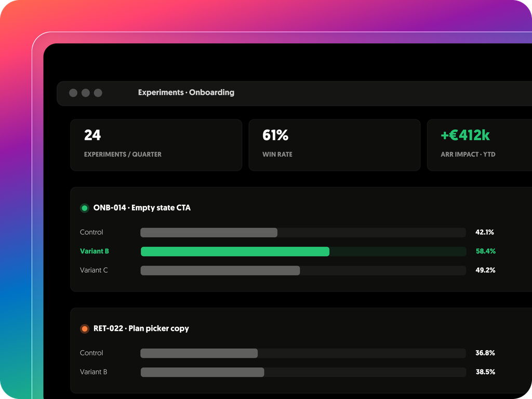Click the 42.1% value
The height and width of the screenshot is (399, 532).
pyautogui.click(x=485, y=232)
